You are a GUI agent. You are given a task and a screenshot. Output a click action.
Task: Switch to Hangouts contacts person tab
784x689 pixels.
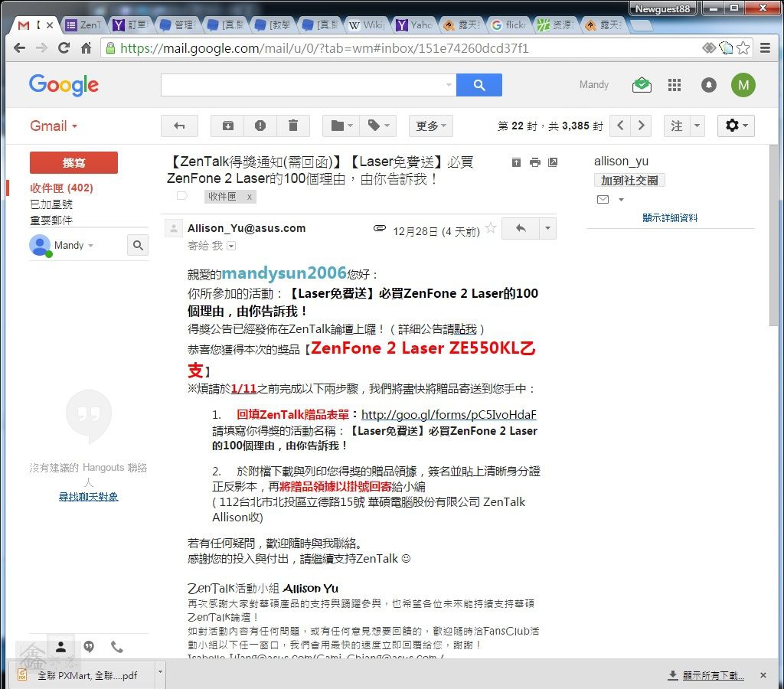(61, 647)
